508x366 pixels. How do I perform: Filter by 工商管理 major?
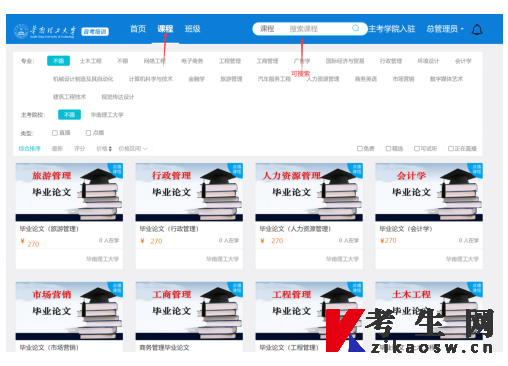click(267, 61)
